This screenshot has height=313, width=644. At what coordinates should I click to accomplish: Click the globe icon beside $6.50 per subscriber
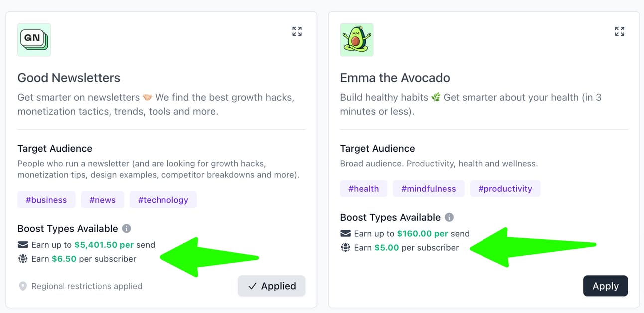click(x=23, y=259)
